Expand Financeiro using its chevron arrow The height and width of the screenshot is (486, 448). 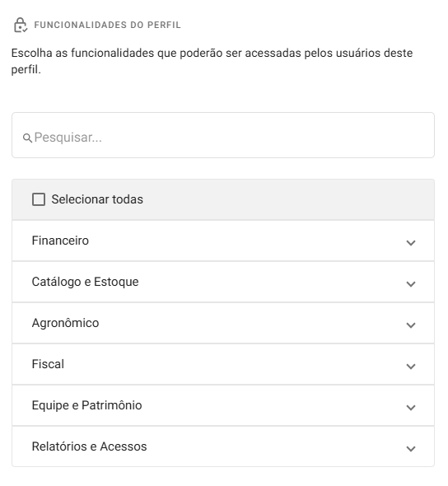(x=411, y=243)
